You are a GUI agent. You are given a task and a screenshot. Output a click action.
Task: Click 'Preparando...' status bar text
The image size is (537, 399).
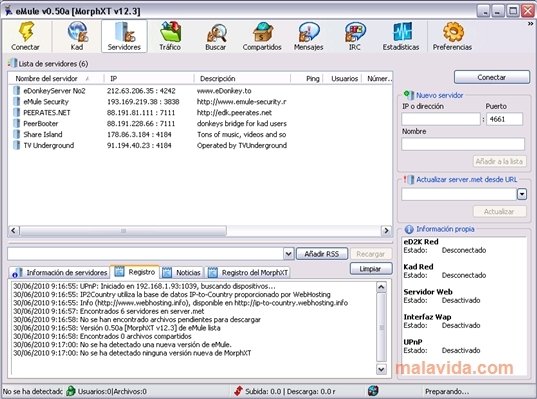point(447,391)
